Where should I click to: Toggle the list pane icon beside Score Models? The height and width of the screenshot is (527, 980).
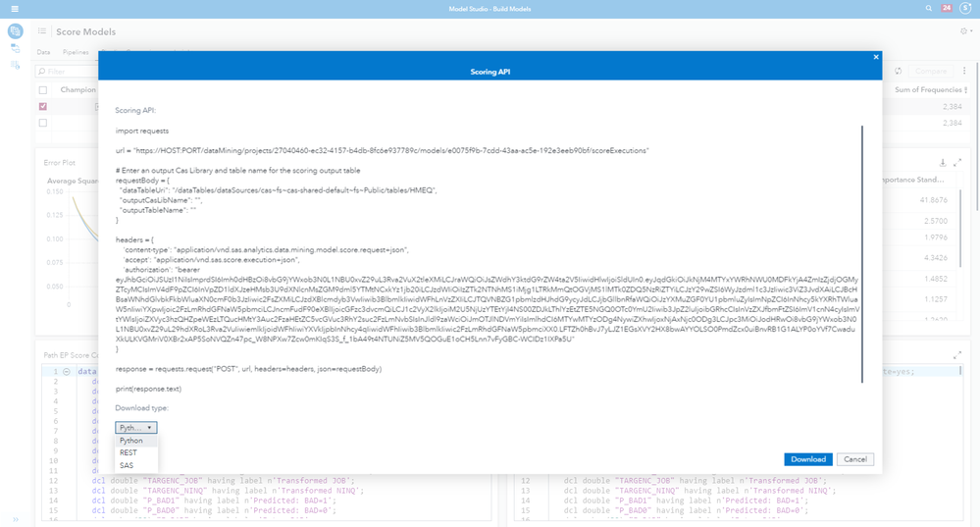(42, 31)
